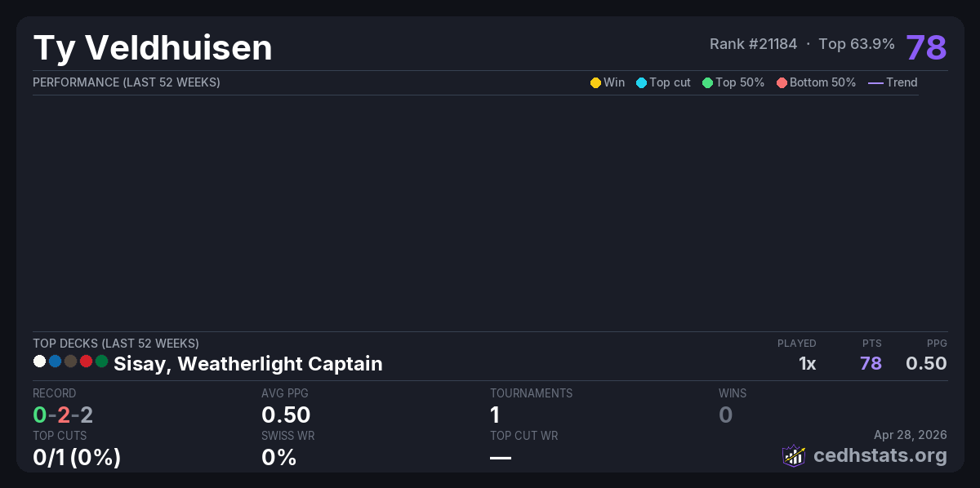Click the Performance Last 52 Weeks header
Image resolution: width=980 pixels, height=488 pixels.
126,82
